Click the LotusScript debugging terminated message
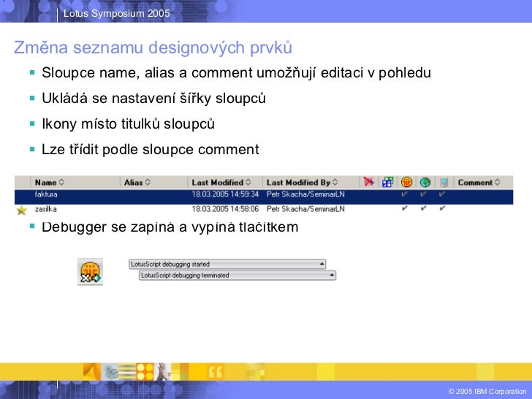The height and width of the screenshot is (399, 532). point(185,275)
